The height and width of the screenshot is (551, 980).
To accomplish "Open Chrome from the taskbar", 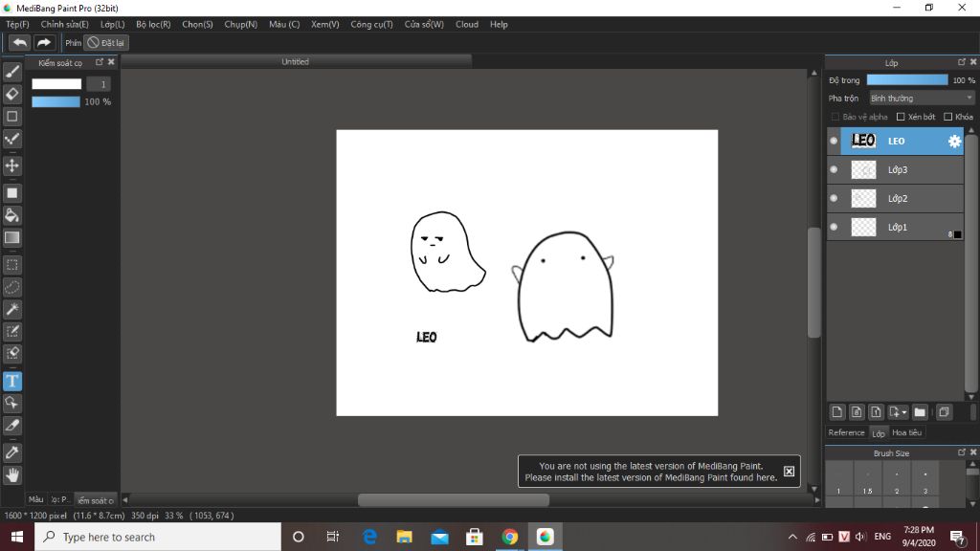I will pyautogui.click(x=509, y=537).
